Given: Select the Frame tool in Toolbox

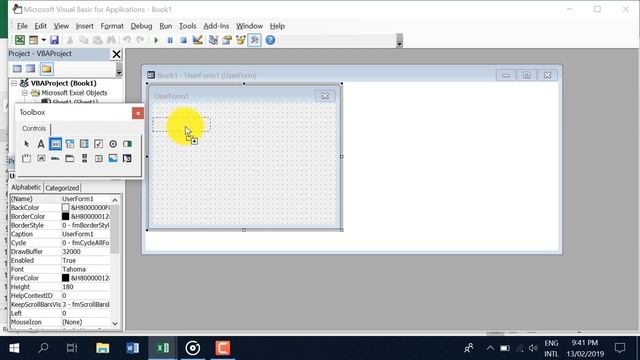Looking at the screenshot, I should point(27,158).
